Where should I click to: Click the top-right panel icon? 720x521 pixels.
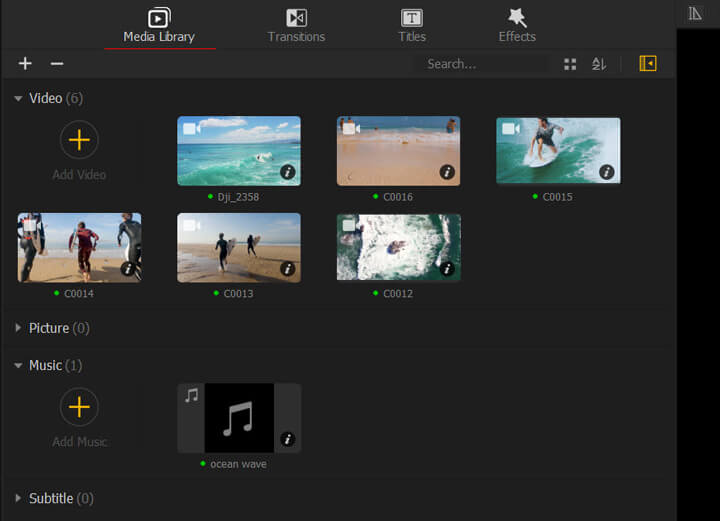click(696, 13)
